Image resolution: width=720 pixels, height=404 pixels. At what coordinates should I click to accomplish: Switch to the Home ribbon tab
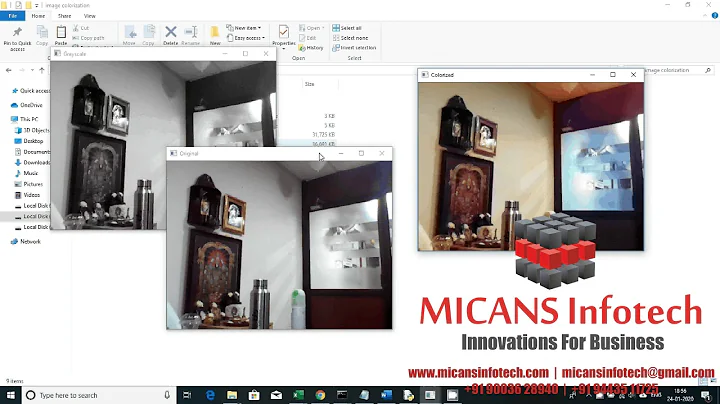coord(38,16)
